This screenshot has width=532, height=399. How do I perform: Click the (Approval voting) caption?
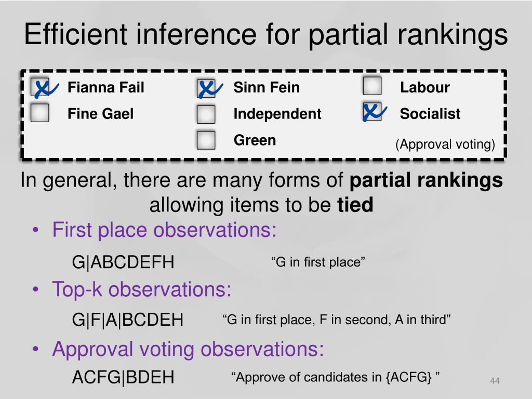tap(445, 144)
